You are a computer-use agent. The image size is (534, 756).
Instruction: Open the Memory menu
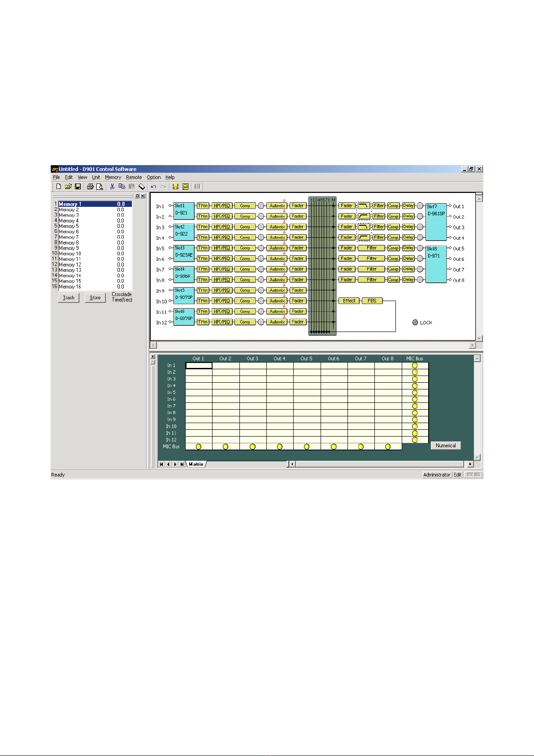click(x=113, y=177)
